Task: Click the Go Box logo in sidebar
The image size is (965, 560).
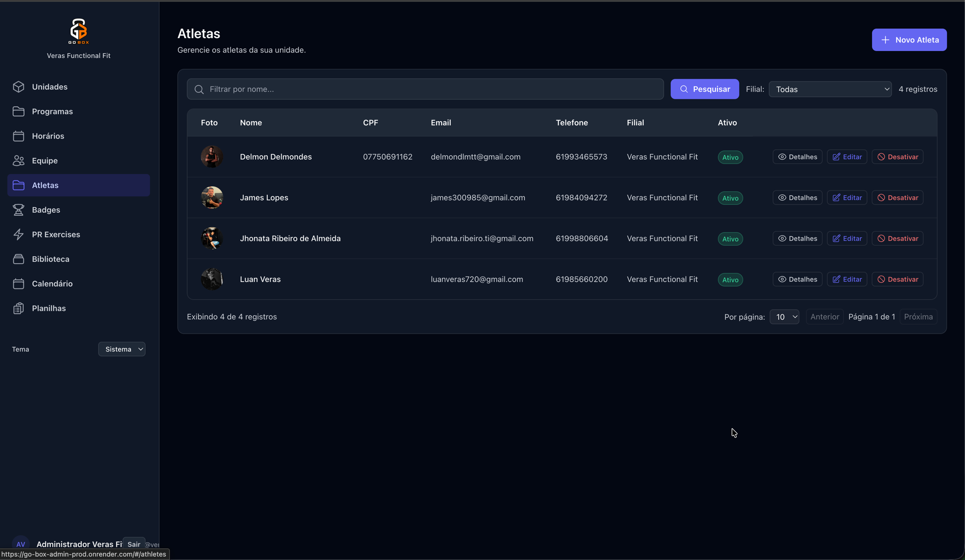Action: point(79,31)
